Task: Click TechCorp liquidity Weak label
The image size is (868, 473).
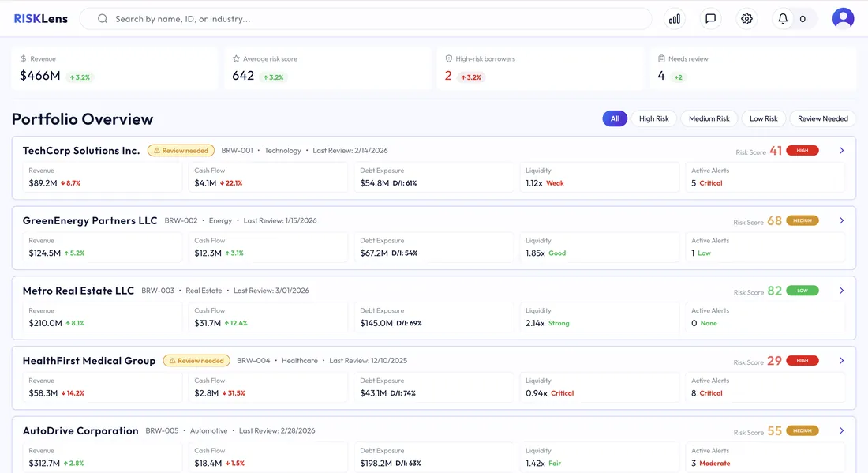Action: tap(555, 183)
